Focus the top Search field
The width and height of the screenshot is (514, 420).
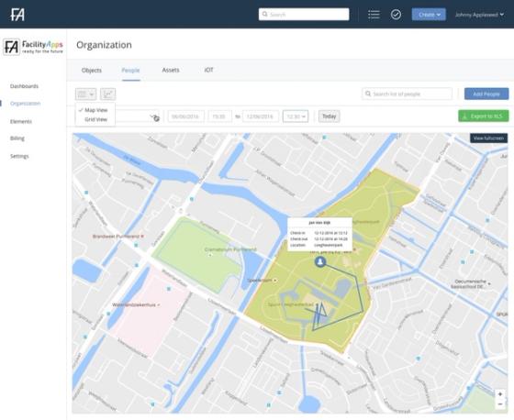pyautogui.click(x=304, y=15)
